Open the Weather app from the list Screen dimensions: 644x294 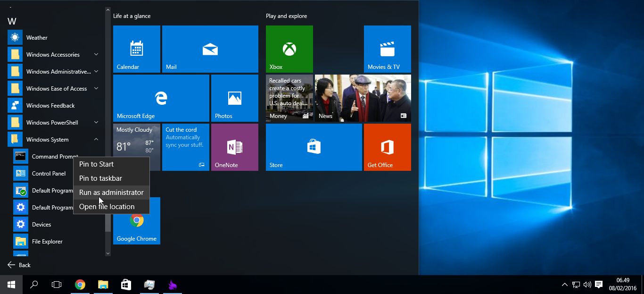click(37, 37)
